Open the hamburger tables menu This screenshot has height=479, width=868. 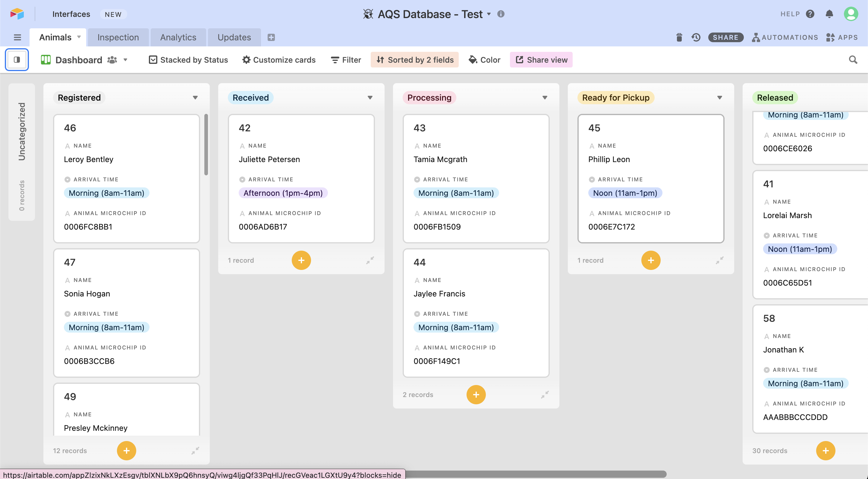tap(17, 37)
